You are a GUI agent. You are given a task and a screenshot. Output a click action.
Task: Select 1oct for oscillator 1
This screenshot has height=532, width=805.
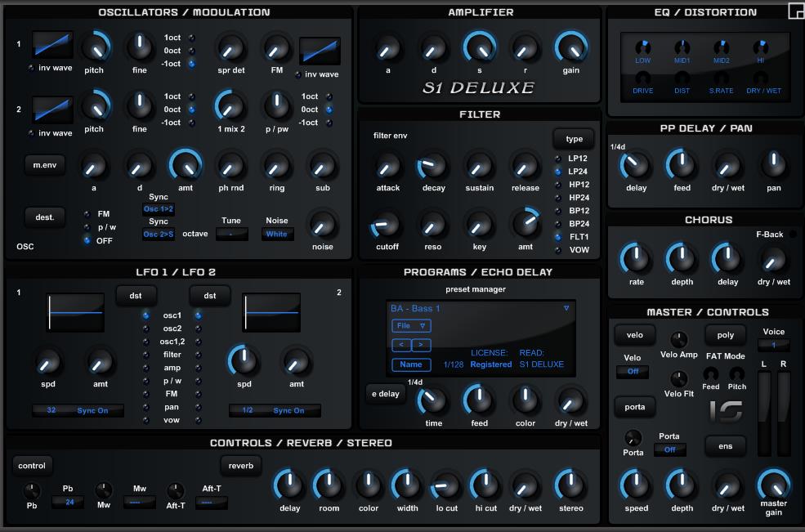pyautogui.click(x=191, y=38)
